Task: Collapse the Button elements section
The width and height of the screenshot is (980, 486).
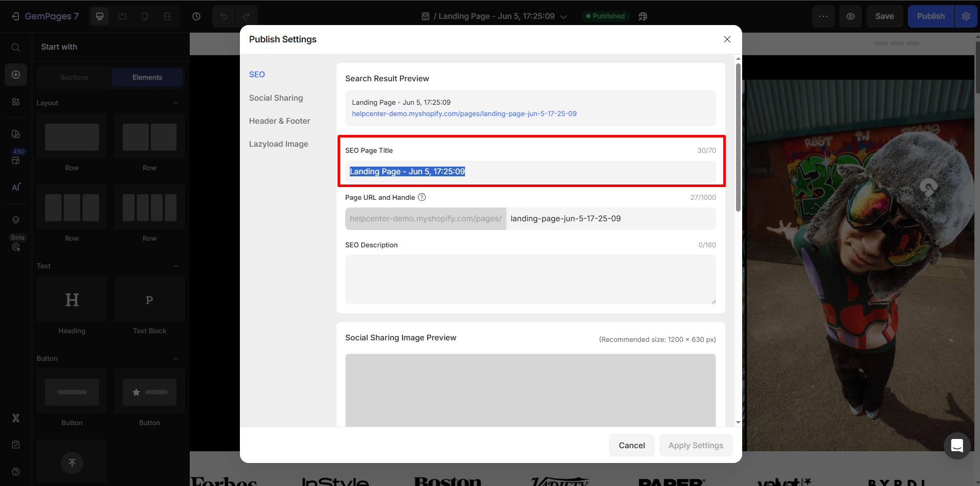Action: click(175, 358)
